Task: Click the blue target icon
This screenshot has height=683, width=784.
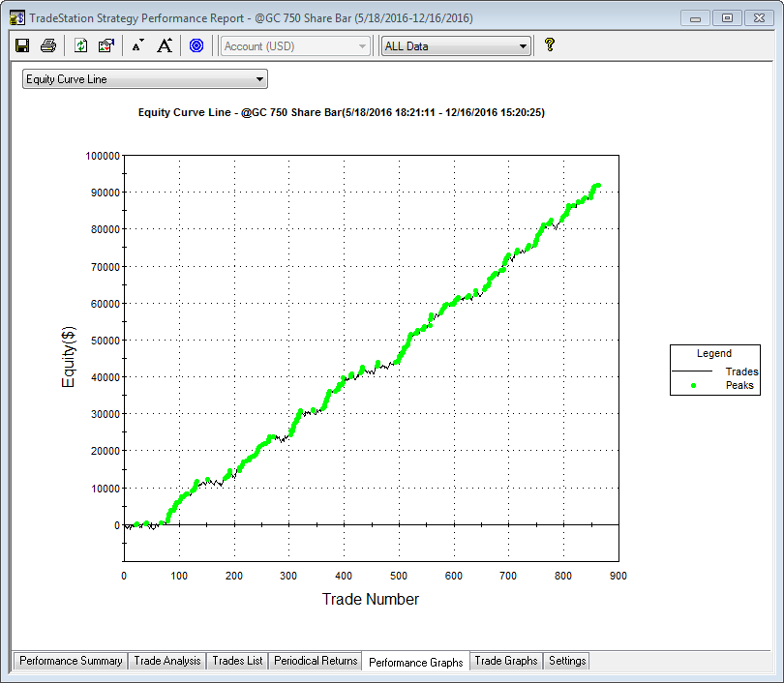Action: pyautogui.click(x=196, y=45)
